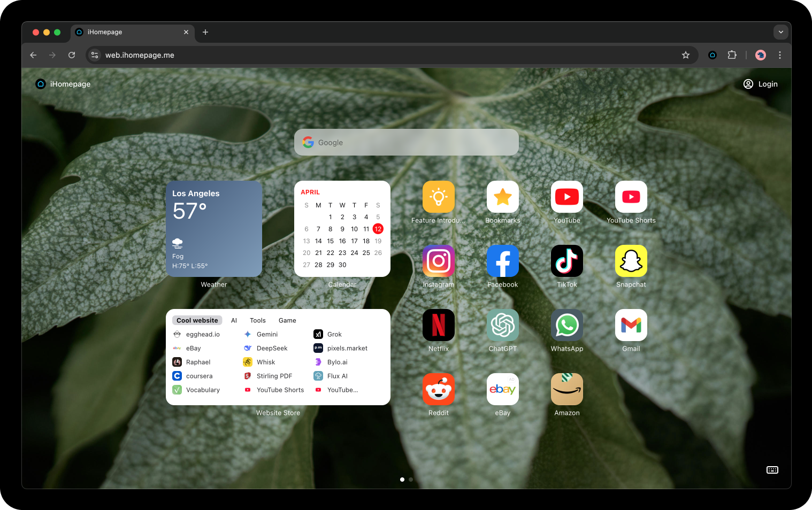Viewport: 812px width, 510px height.
Task: Open a new browser tab
Action: (205, 32)
